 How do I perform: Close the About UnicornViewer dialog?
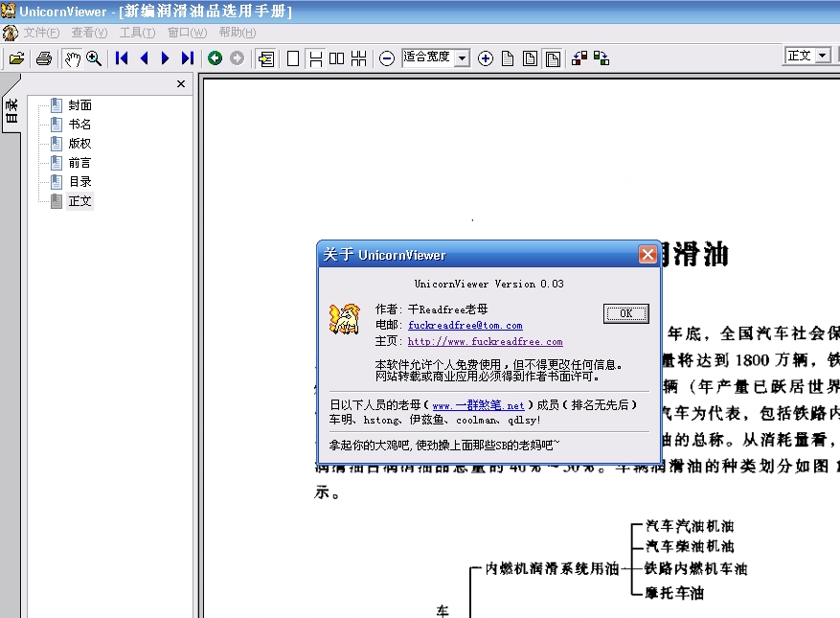(647, 255)
